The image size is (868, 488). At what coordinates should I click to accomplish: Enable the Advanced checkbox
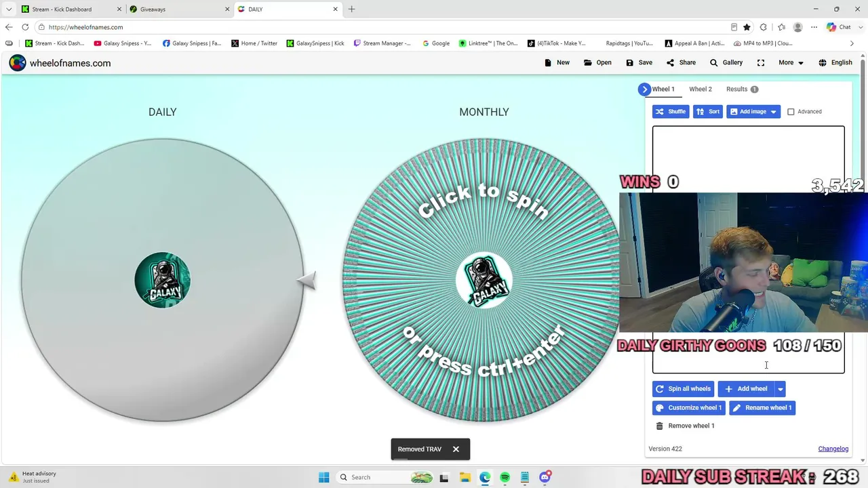791,112
